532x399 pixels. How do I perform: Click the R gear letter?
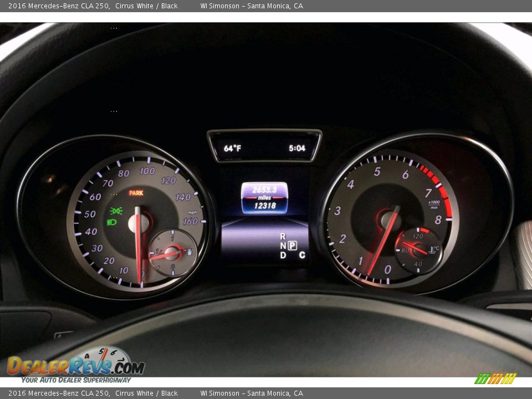[x=283, y=236]
